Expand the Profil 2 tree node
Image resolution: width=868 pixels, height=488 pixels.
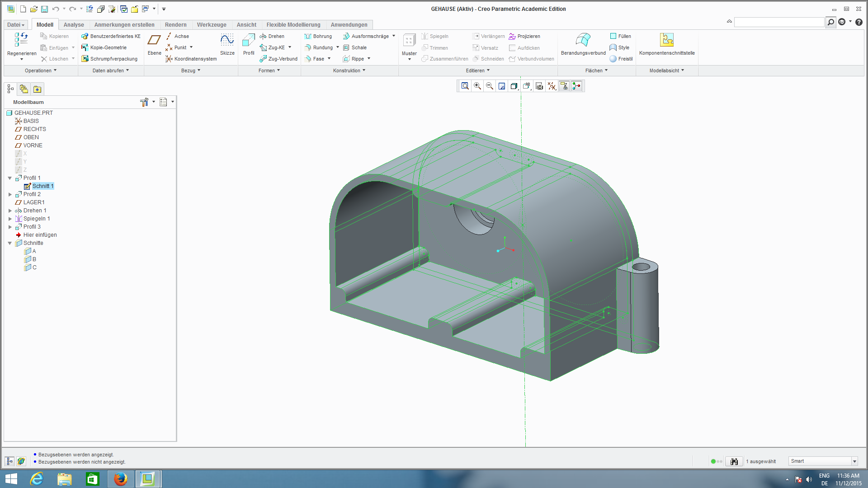click(10, 194)
